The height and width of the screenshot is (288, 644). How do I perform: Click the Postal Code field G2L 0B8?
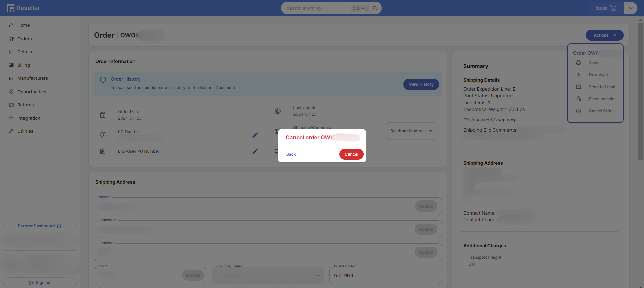pos(385,275)
